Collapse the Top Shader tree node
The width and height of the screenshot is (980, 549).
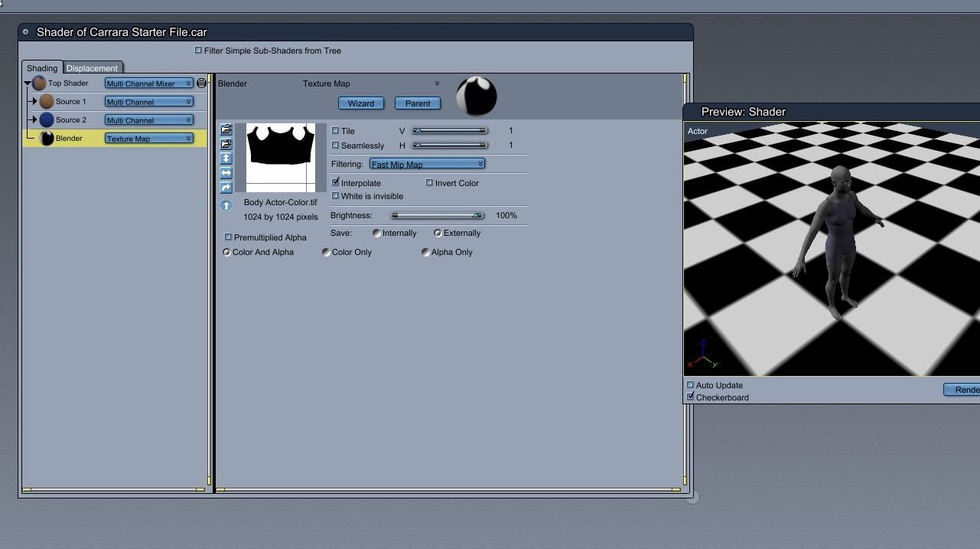(28, 83)
